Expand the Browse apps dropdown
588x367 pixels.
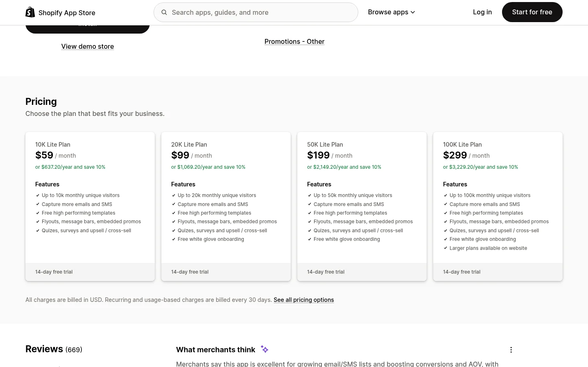[391, 12]
